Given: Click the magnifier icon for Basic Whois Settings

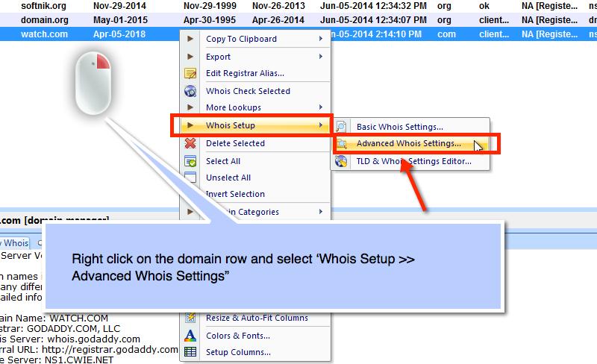Looking at the screenshot, I should (x=341, y=128).
